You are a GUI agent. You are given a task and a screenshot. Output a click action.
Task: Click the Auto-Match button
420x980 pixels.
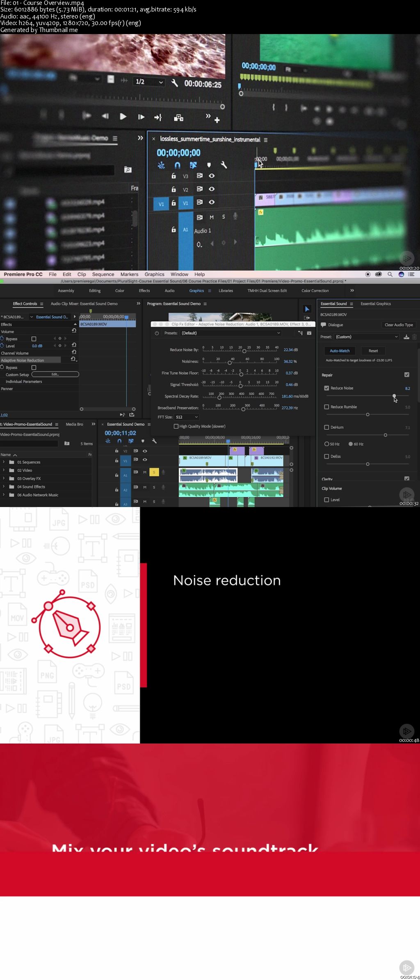pyautogui.click(x=340, y=351)
